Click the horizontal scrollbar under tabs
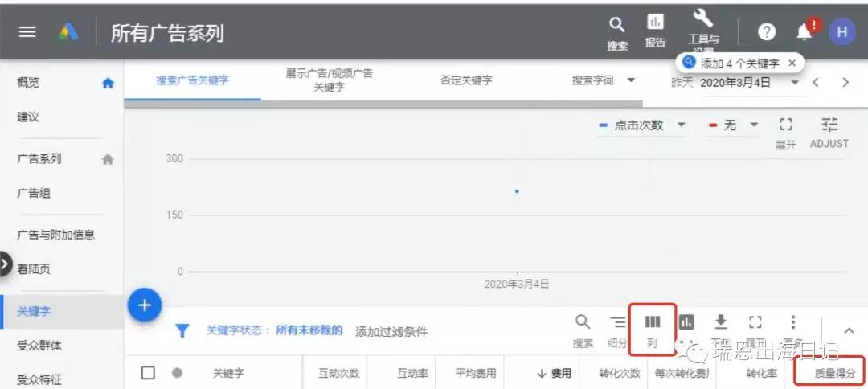The height and width of the screenshot is (389, 868). pos(383,104)
